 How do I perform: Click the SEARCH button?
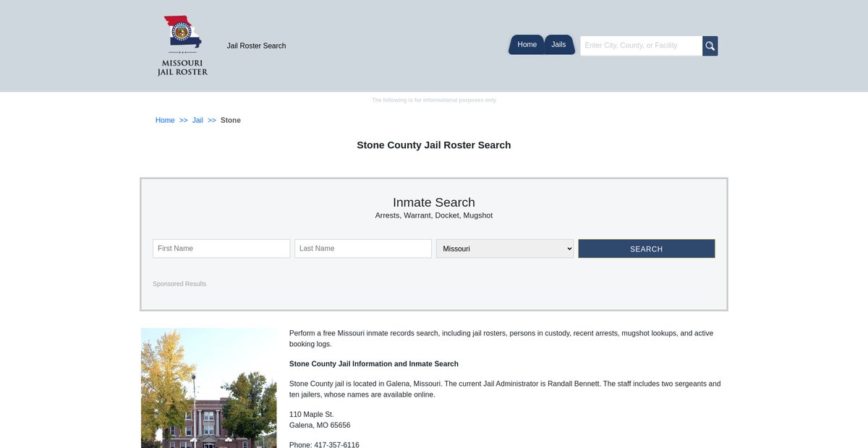click(x=647, y=249)
